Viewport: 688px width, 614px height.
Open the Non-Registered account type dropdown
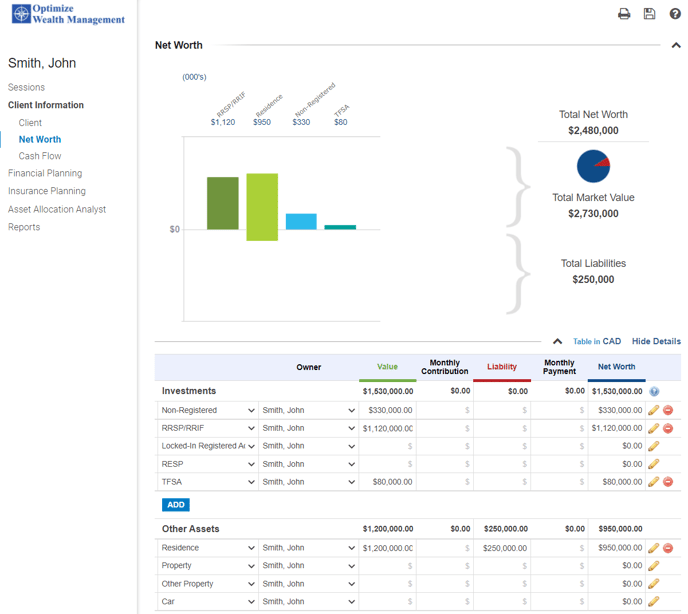click(208, 410)
